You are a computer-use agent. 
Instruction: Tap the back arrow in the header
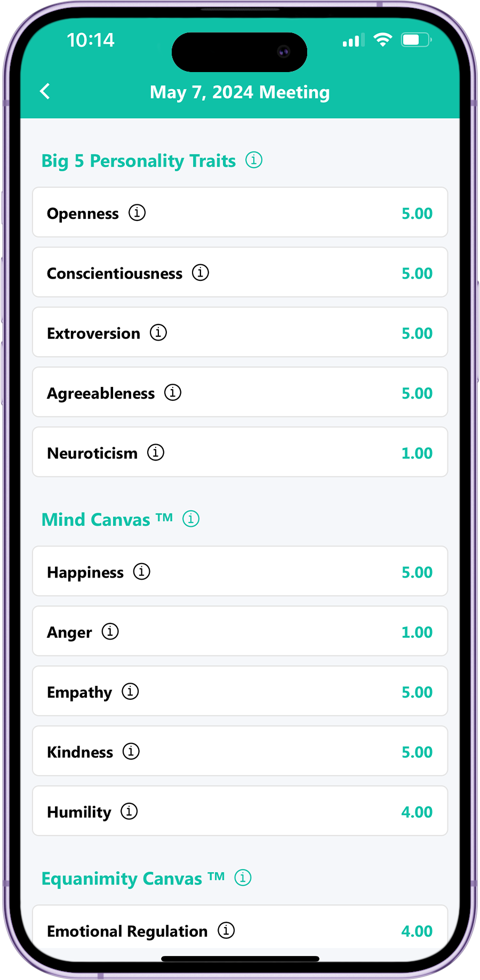pyautogui.click(x=45, y=91)
